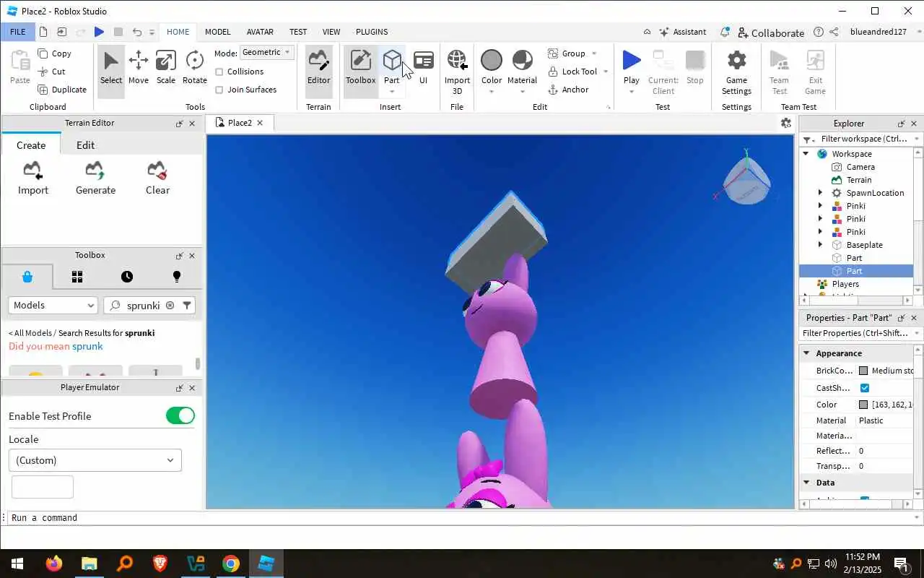924x578 pixels.
Task: Click the Clear terrain icon
Action: point(157,178)
